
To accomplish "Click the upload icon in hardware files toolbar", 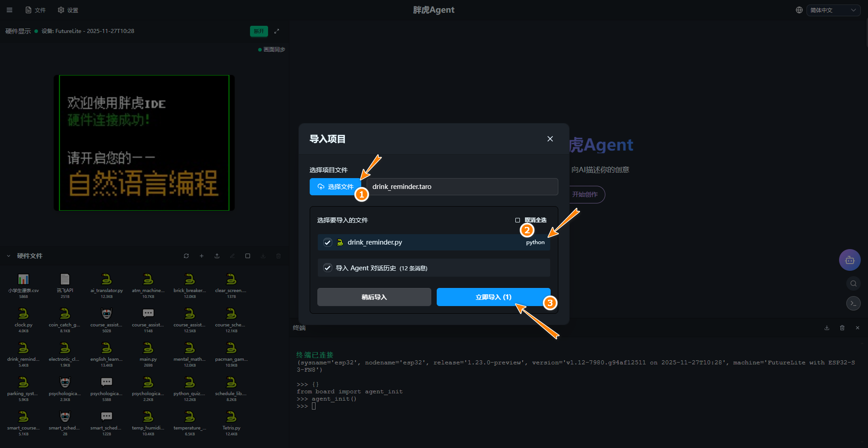I will 217,256.
